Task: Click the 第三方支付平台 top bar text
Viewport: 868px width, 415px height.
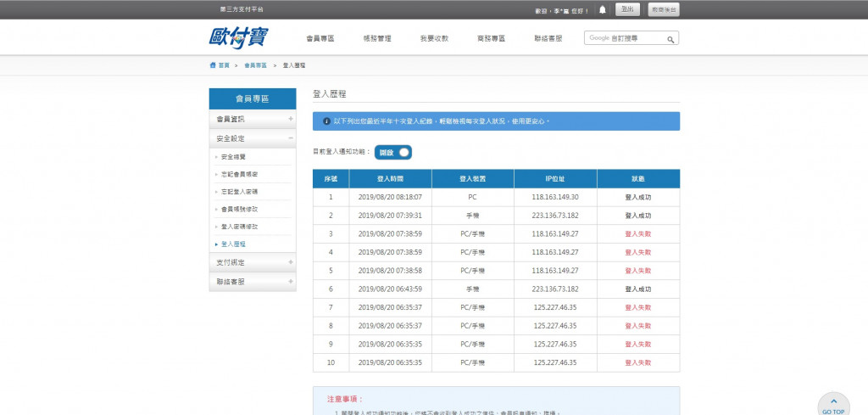Action: [x=242, y=9]
